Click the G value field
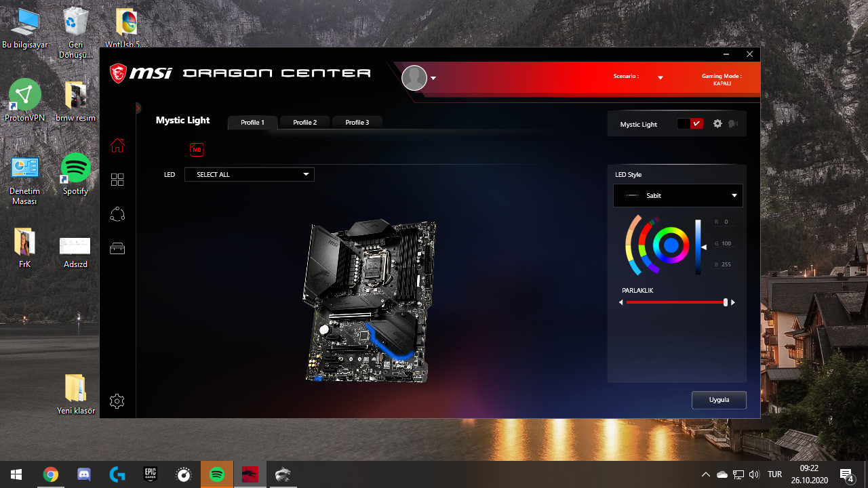868x488 pixels. 725,243
